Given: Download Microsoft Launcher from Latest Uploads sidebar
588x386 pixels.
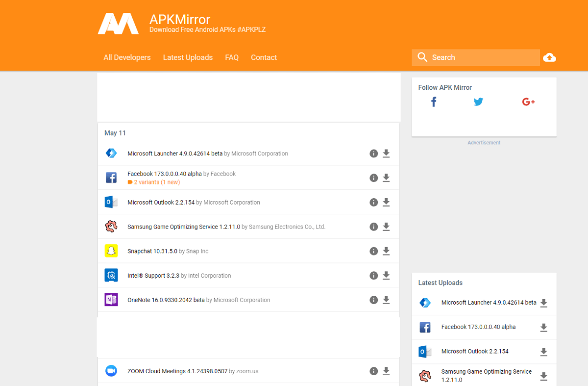Looking at the screenshot, I should coord(543,303).
